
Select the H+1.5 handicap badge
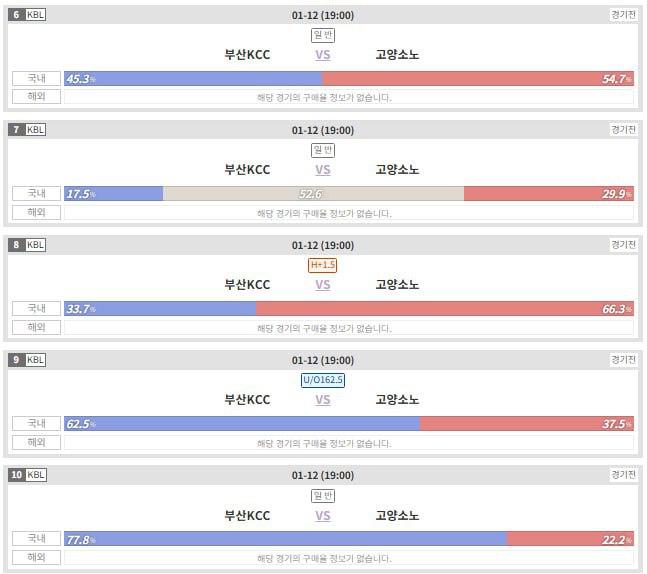point(322,265)
